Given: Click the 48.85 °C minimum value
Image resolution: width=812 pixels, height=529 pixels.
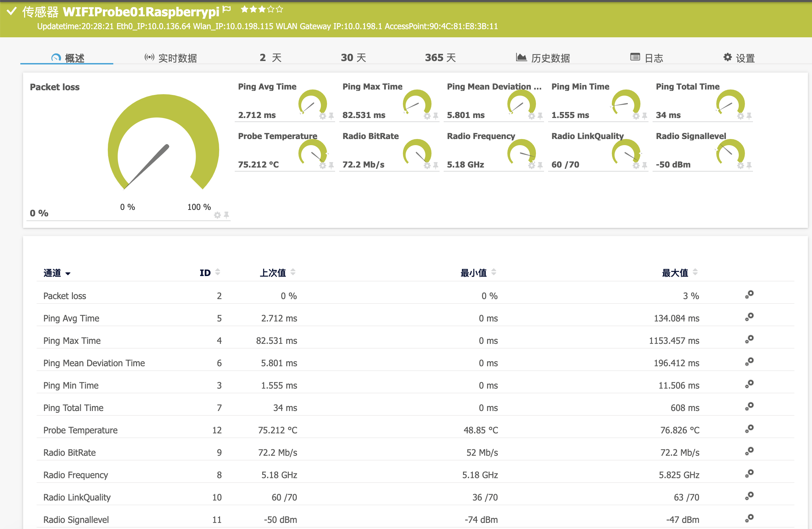Looking at the screenshot, I should click(x=480, y=430).
